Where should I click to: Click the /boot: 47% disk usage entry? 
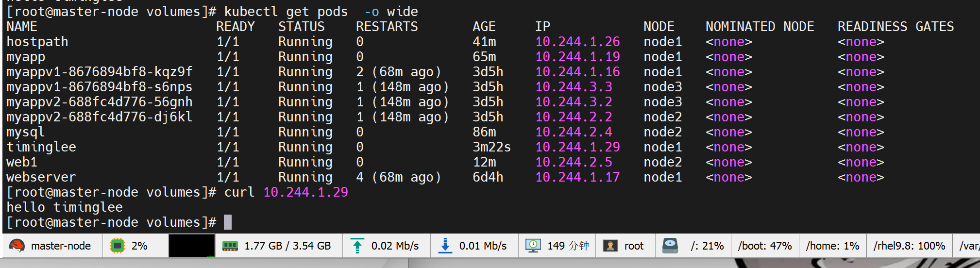(765, 246)
